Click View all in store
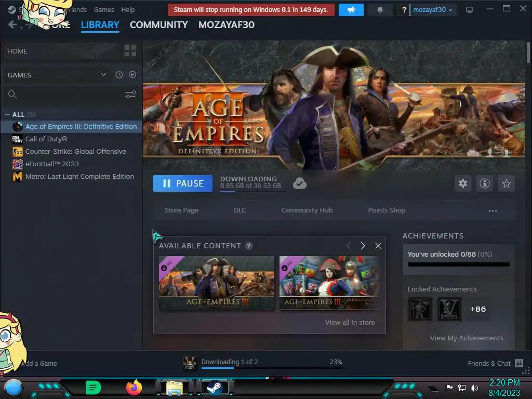Viewport: 532px width, 399px height. (x=350, y=322)
